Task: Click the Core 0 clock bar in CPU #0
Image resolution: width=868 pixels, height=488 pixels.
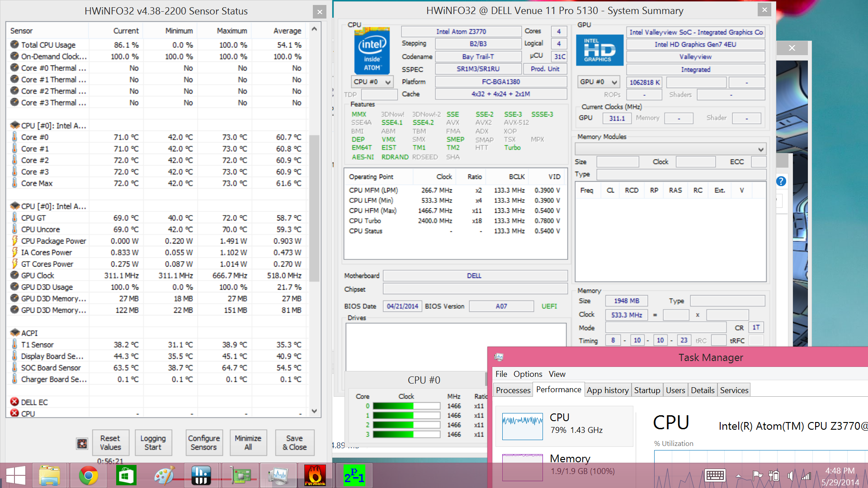Action: (406, 406)
